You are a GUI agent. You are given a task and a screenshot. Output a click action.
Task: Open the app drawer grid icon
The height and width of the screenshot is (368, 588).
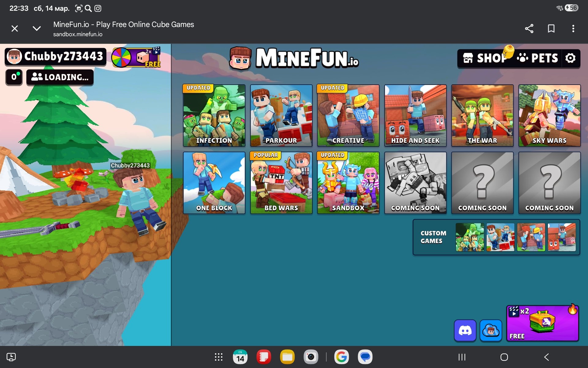tap(219, 357)
